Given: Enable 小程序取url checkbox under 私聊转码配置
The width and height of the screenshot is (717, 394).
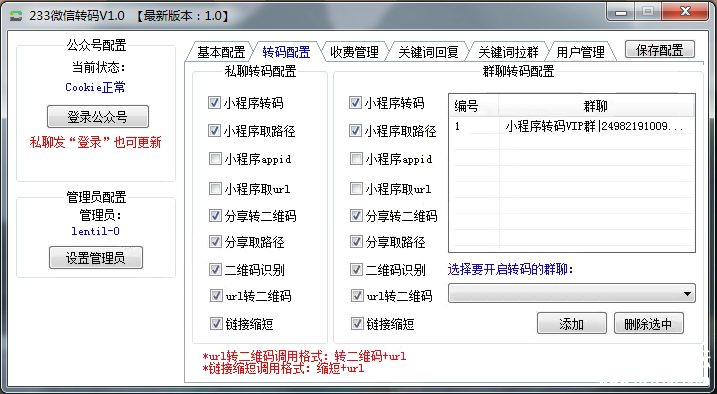Looking at the screenshot, I should (x=214, y=188).
